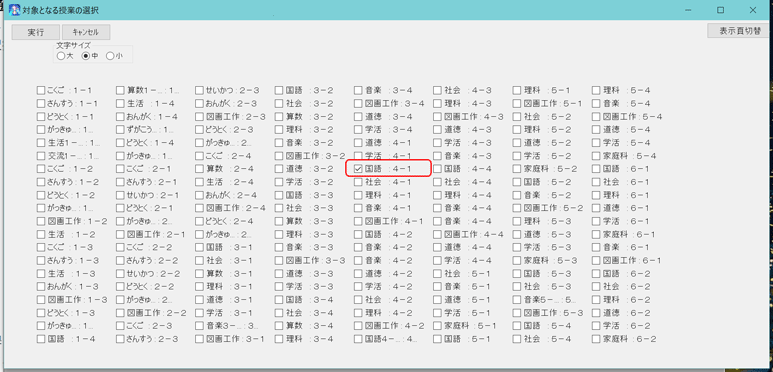The image size is (773, 372).
Task: Check the ずがこう checkbox
Action: pyautogui.click(x=120, y=130)
